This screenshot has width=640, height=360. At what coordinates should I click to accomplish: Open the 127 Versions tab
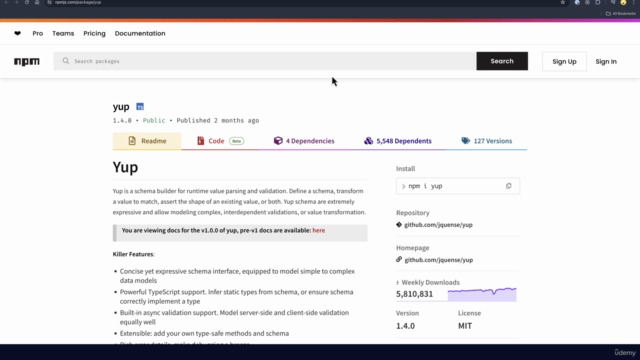click(x=487, y=141)
